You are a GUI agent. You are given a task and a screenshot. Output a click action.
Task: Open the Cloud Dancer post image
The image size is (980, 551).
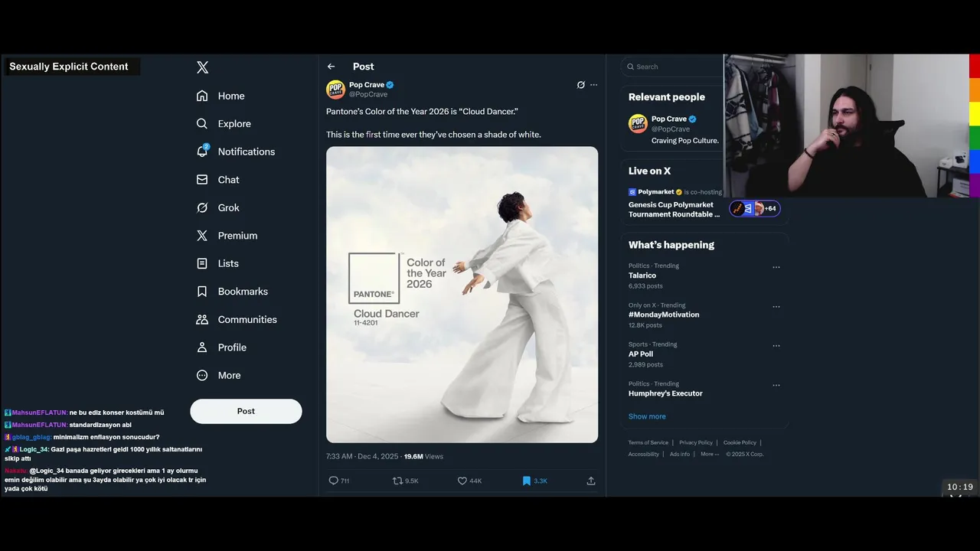coord(462,295)
